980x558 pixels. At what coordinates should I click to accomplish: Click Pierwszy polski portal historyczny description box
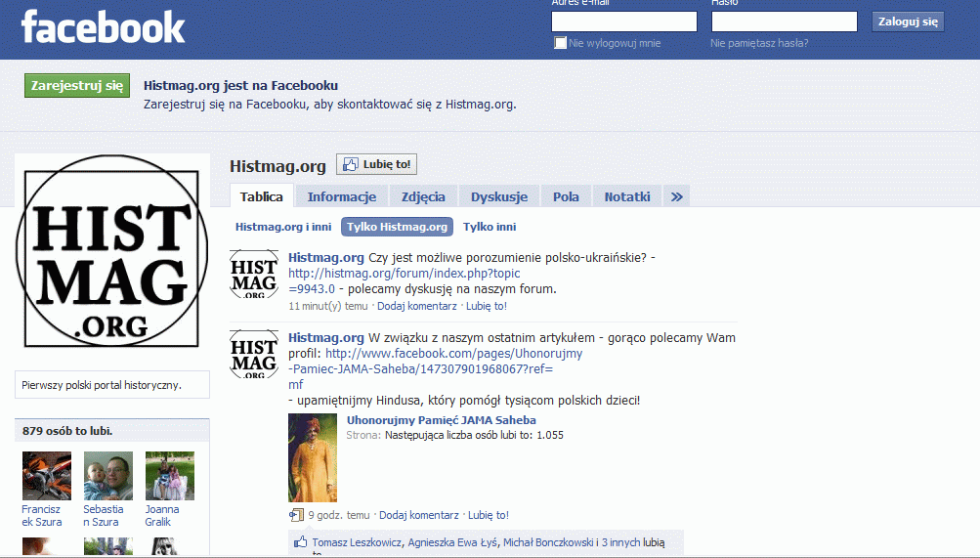[x=112, y=385]
